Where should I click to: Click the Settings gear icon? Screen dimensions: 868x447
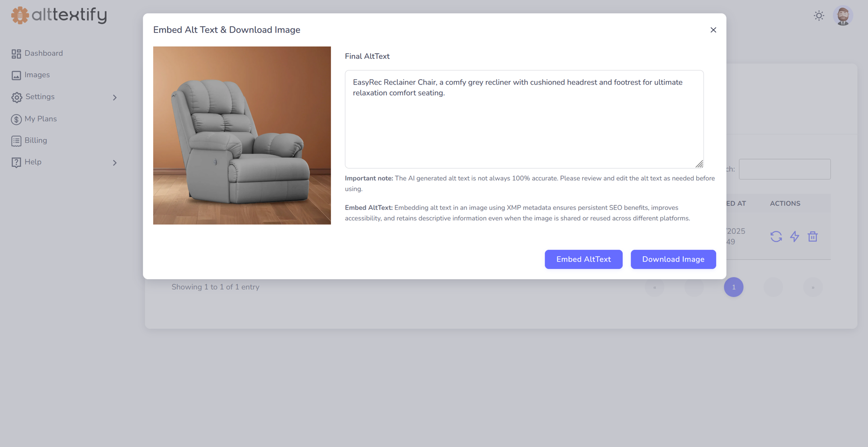point(17,97)
